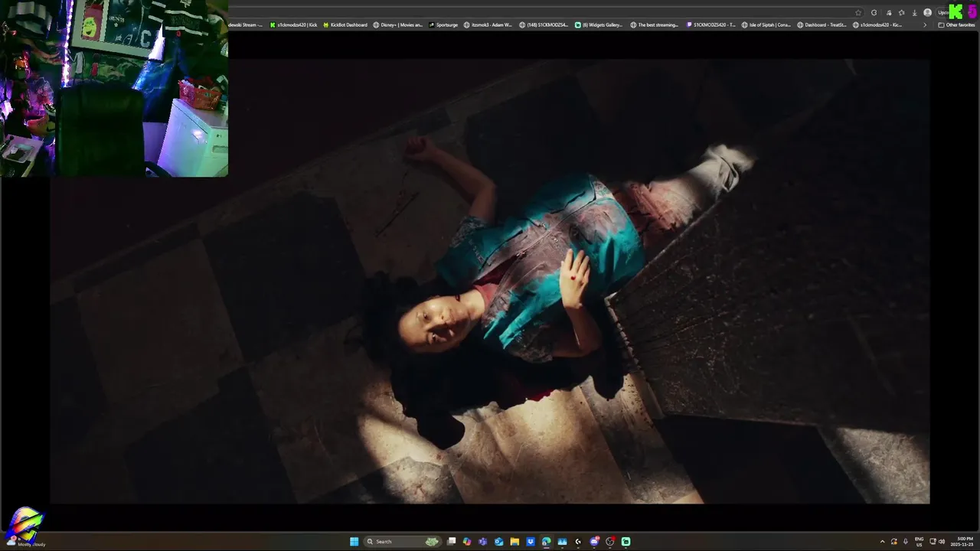The height and width of the screenshot is (551, 980).
Task: Open the Sportsurge bookmark
Action: [443, 24]
